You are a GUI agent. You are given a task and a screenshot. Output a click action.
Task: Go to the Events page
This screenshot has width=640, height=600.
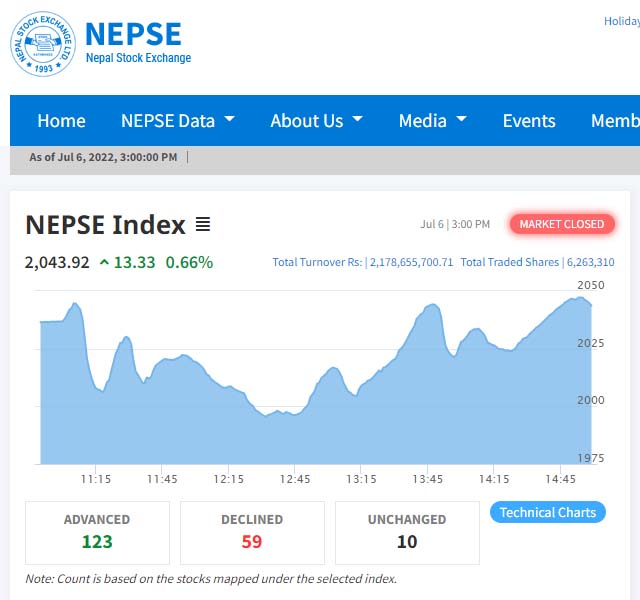tap(529, 121)
